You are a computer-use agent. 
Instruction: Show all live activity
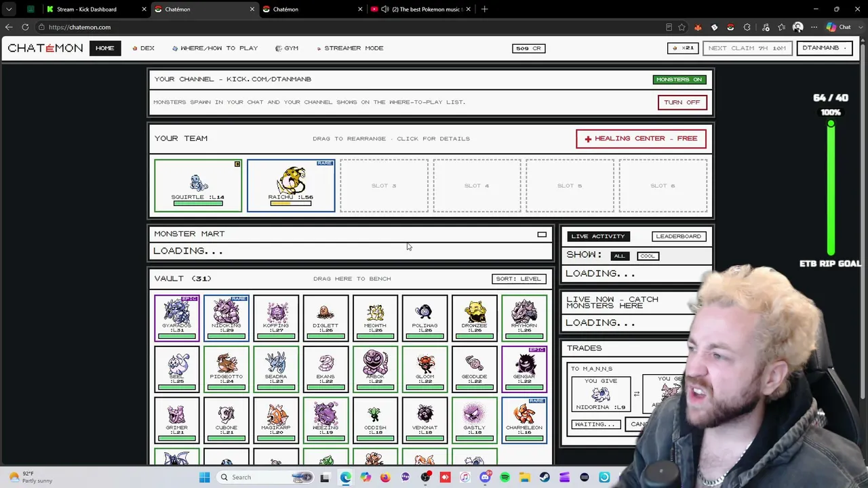(x=619, y=256)
